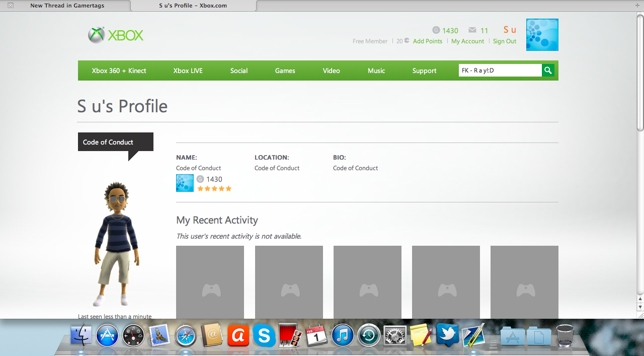Open the Support menu

[x=424, y=70]
